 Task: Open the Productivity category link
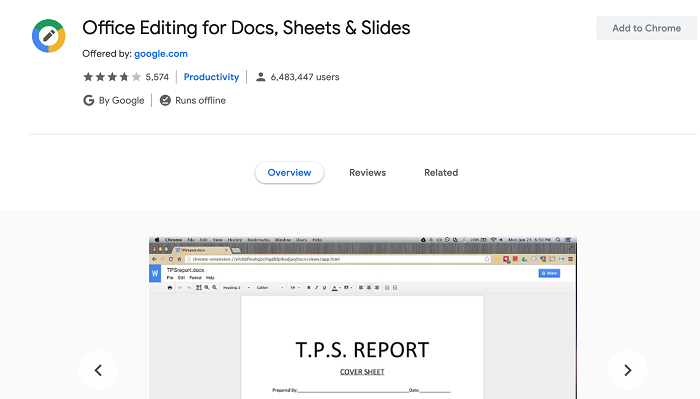[212, 77]
